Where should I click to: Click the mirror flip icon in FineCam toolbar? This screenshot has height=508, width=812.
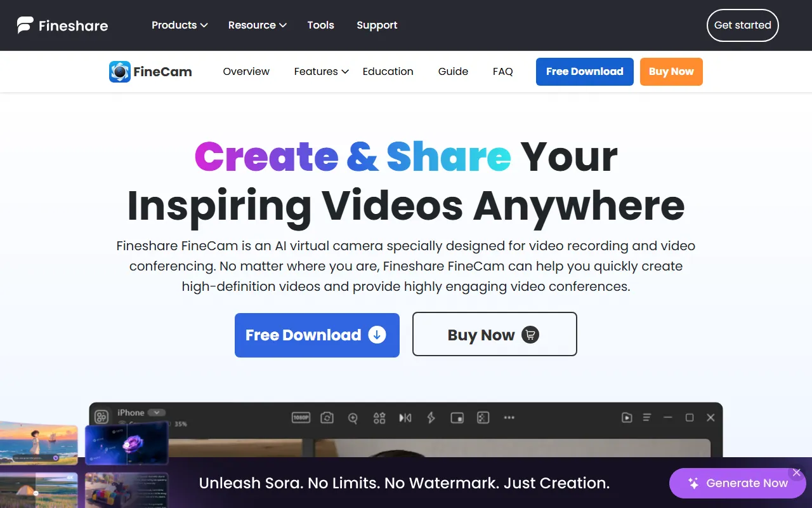[405, 418]
